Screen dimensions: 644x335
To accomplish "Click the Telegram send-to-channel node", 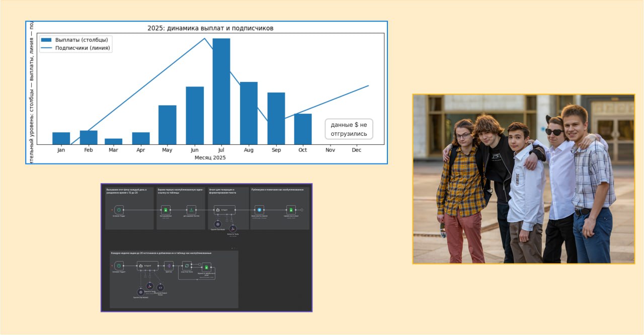I will pos(259,210).
